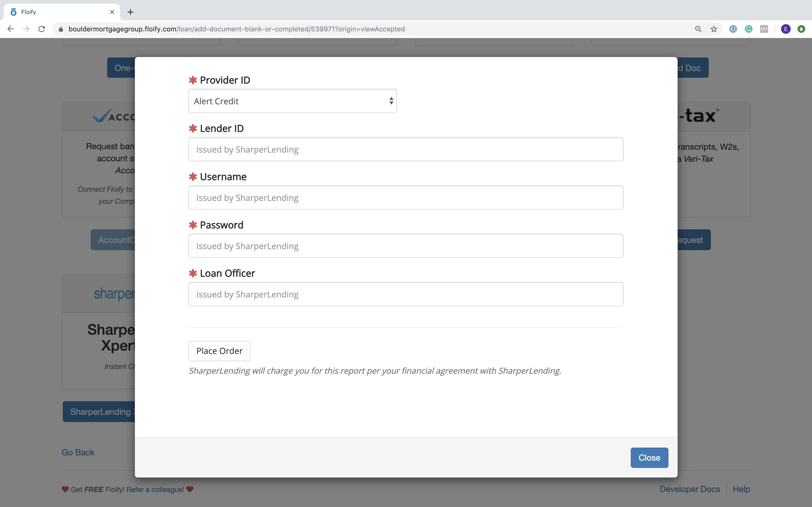Viewport: 812px width, 507px height.
Task: Click the code brackets extension icon
Action: [764, 29]
